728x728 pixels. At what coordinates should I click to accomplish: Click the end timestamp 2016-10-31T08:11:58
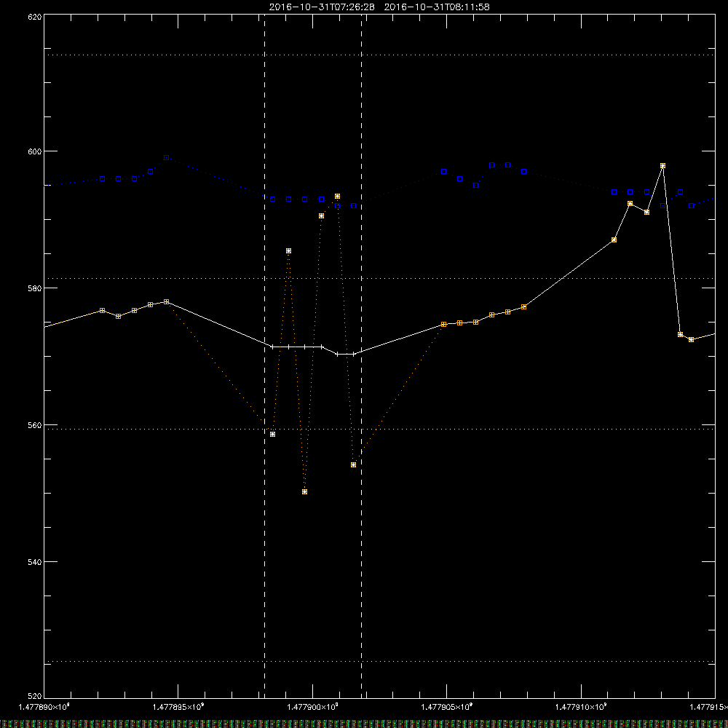[437, 7]
